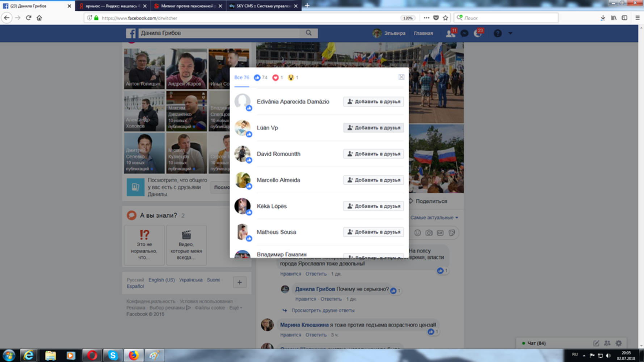Open chat options gear icon in chat bar
This screenshot has width=644, height=362.
pyautogui.click(x=619, y=343)
